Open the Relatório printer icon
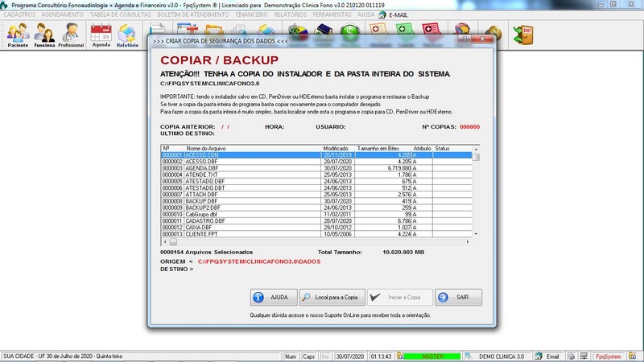Screen dimensions: 644x362 point(127,35)
